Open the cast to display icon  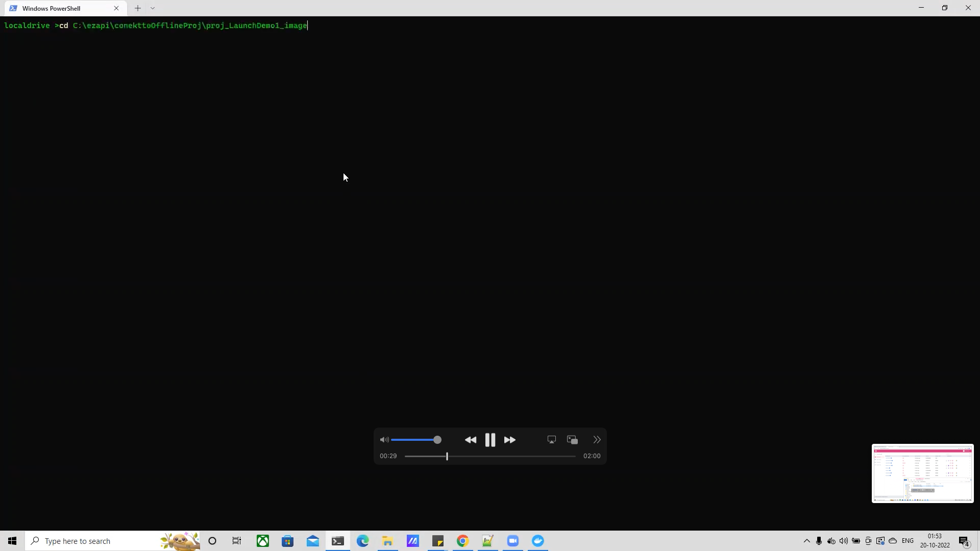551,439
